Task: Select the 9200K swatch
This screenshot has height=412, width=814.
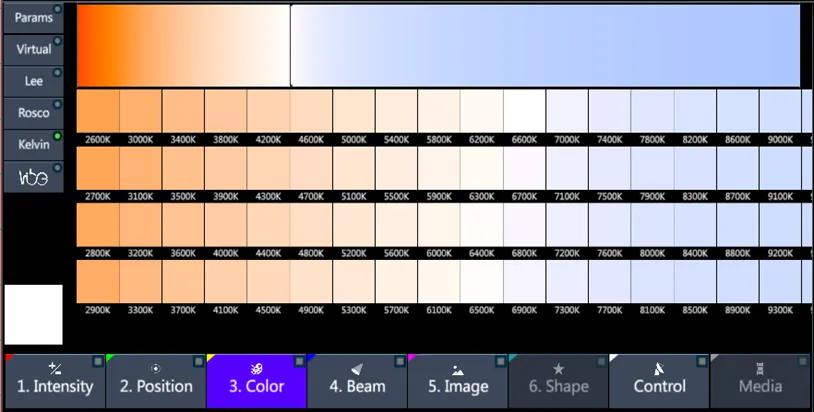Action: click(780, 225)
